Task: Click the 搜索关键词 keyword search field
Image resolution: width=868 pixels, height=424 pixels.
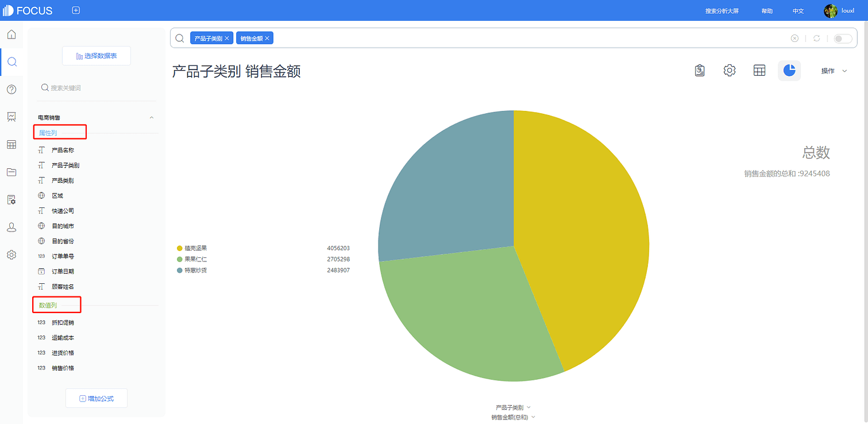Action: click(97, 88)
